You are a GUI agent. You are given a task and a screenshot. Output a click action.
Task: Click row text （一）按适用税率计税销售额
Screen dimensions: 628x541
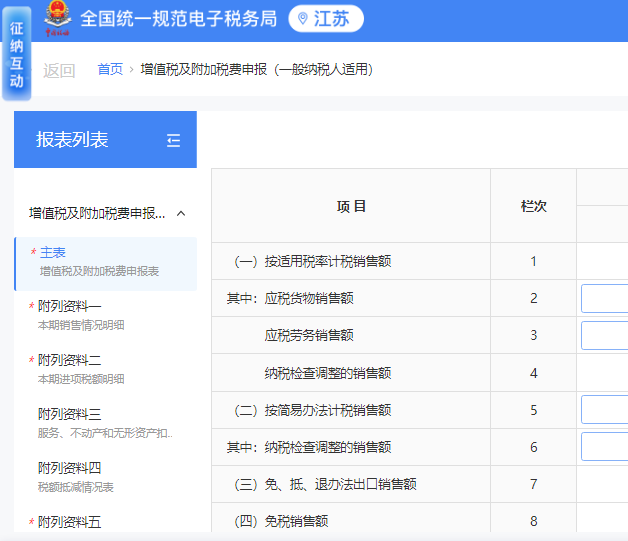pyautogui.click(x=312, y=261)
